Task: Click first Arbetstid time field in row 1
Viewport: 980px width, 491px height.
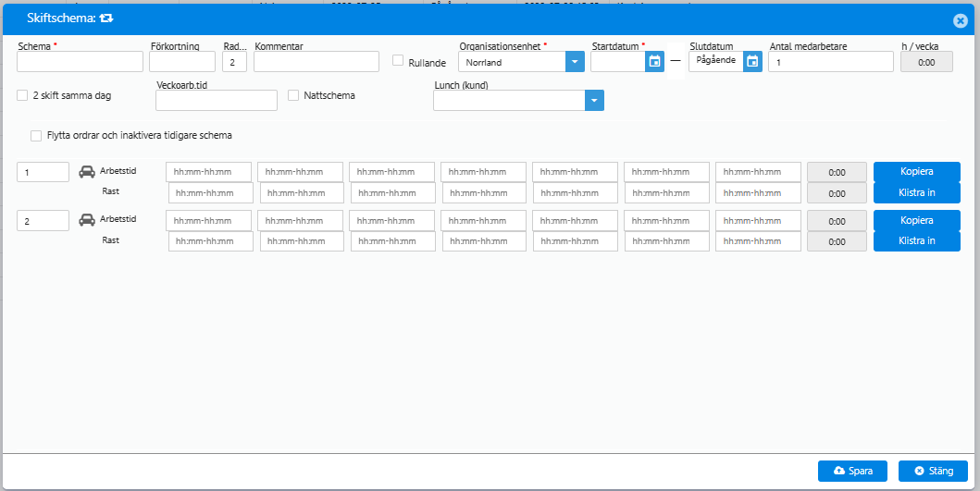Action: click(x=209, y=172)
